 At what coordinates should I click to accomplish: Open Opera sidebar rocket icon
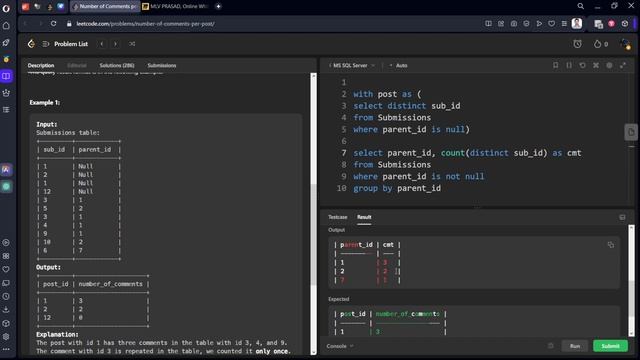[6, 42]
